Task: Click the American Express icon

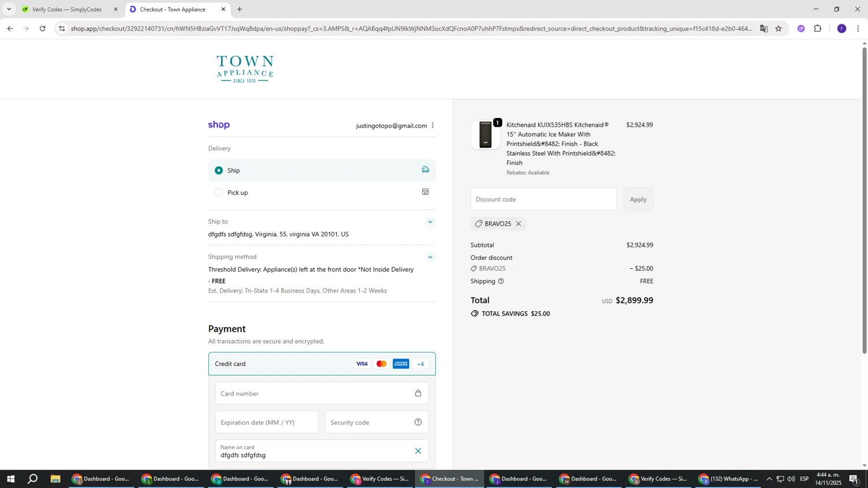Action: [401, 364]
